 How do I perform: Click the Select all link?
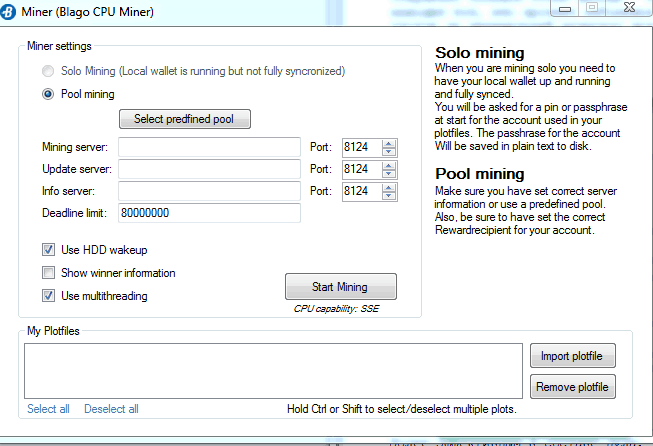[x=48, y=409]
